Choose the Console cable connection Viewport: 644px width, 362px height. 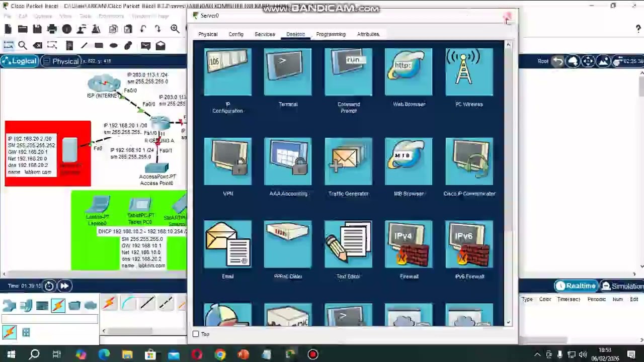coord(128,303)
